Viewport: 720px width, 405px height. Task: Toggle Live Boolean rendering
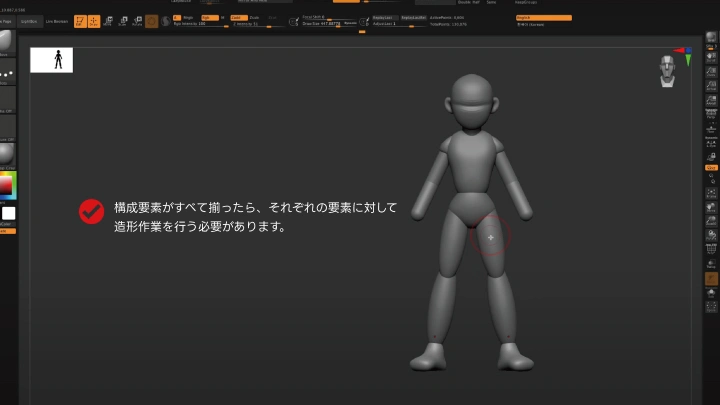(x=56, y=21)
